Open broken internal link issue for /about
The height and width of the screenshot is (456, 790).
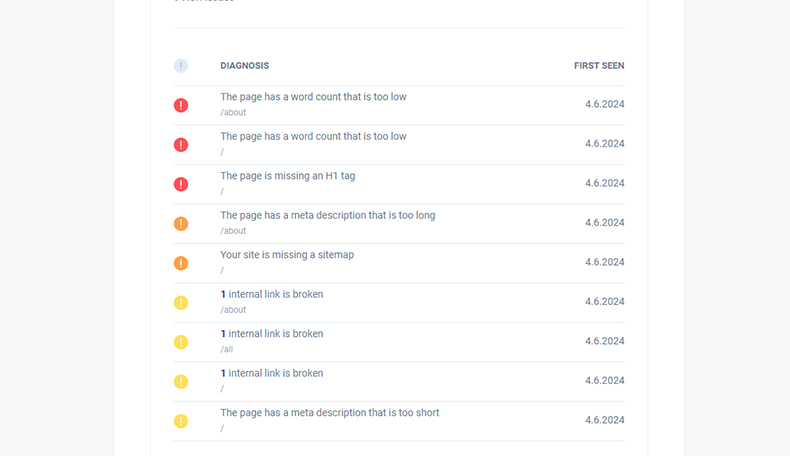(x=272, y=294)
